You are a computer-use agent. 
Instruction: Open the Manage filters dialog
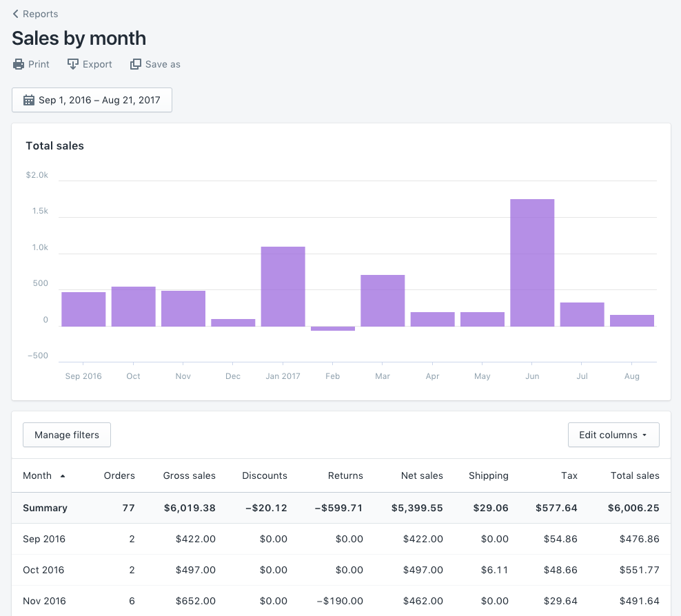click(66, 435)
